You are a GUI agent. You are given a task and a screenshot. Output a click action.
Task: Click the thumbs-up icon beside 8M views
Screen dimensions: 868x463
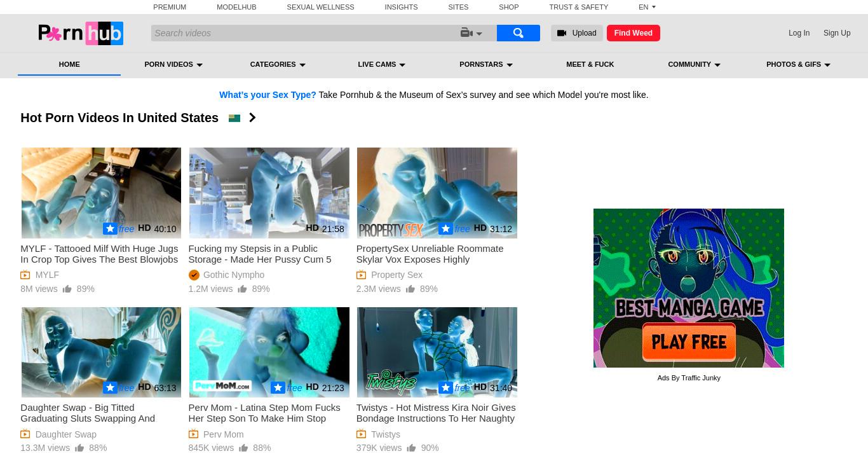tap(67, 289)
